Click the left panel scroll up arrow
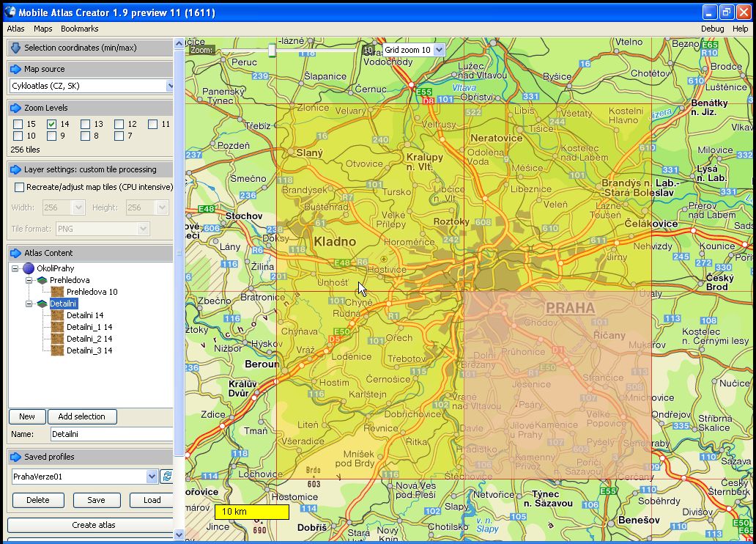 (179, 43)
